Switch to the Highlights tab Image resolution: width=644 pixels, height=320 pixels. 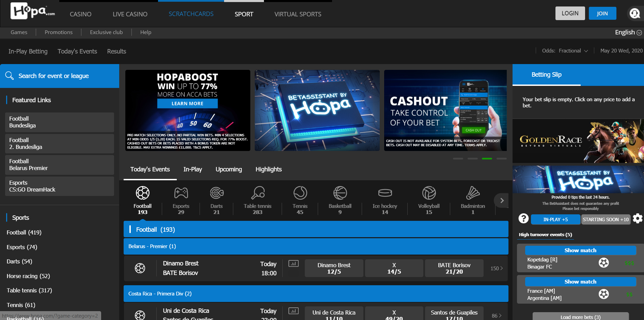pyautogui.click(x=269, y=169)
